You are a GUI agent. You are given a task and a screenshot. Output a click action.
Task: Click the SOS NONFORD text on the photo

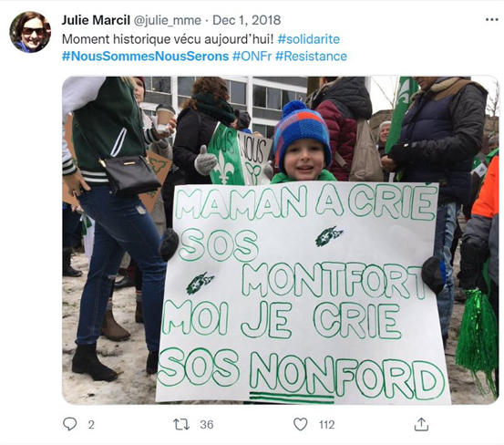302,374
